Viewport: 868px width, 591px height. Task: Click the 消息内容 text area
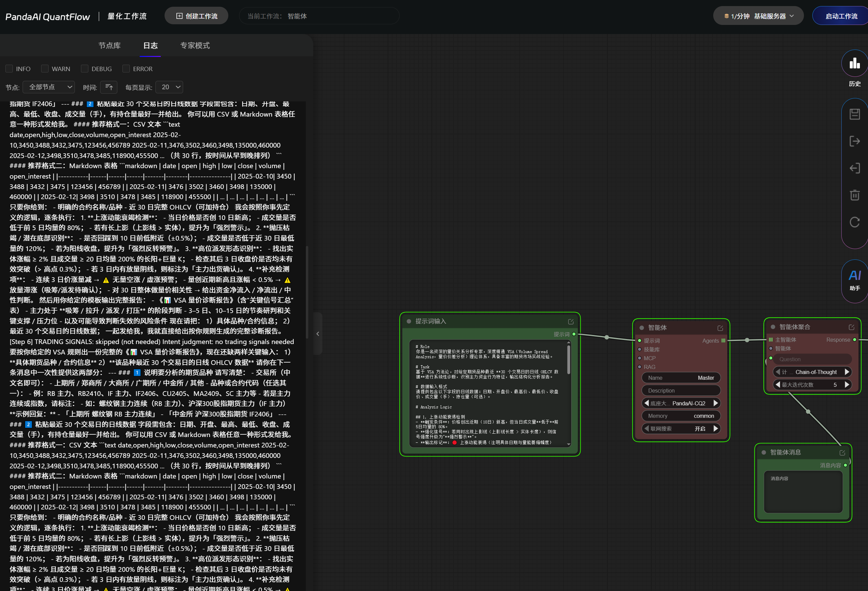(803, 492)
